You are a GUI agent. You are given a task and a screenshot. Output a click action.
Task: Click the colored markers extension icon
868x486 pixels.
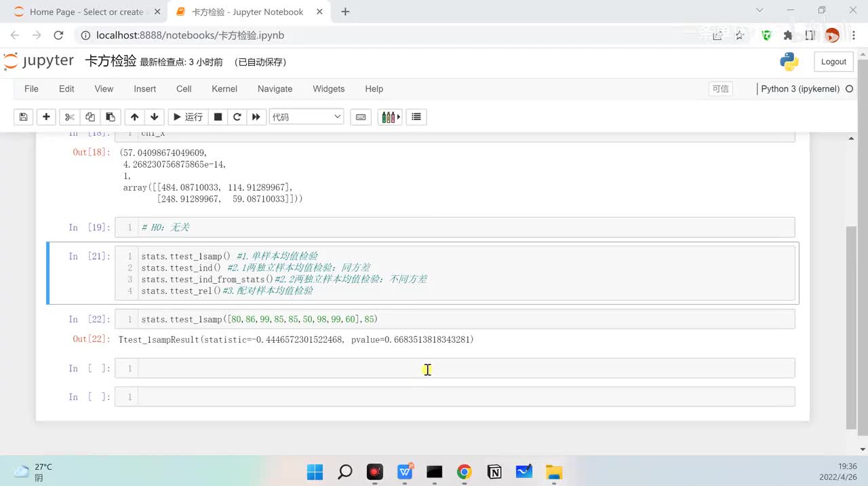(391, 117)
